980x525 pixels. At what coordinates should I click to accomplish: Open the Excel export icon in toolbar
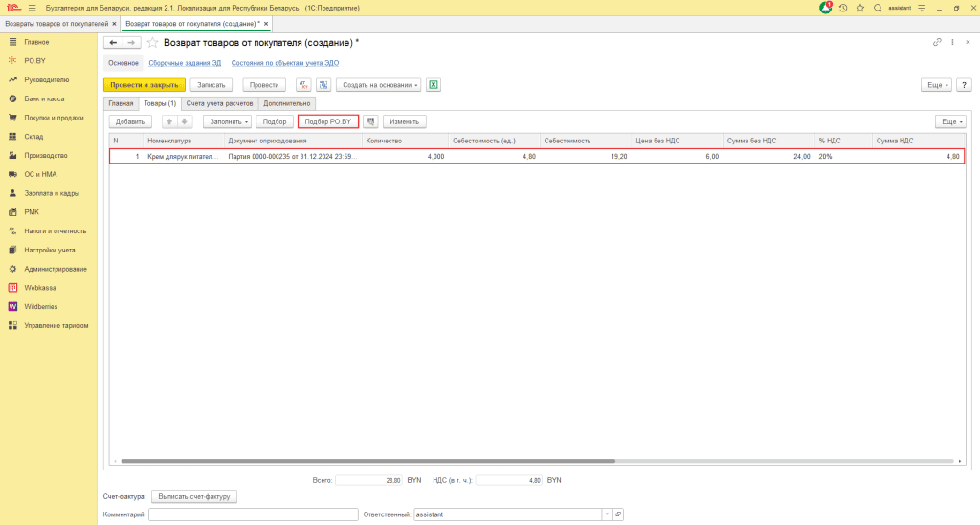(433, 85)
